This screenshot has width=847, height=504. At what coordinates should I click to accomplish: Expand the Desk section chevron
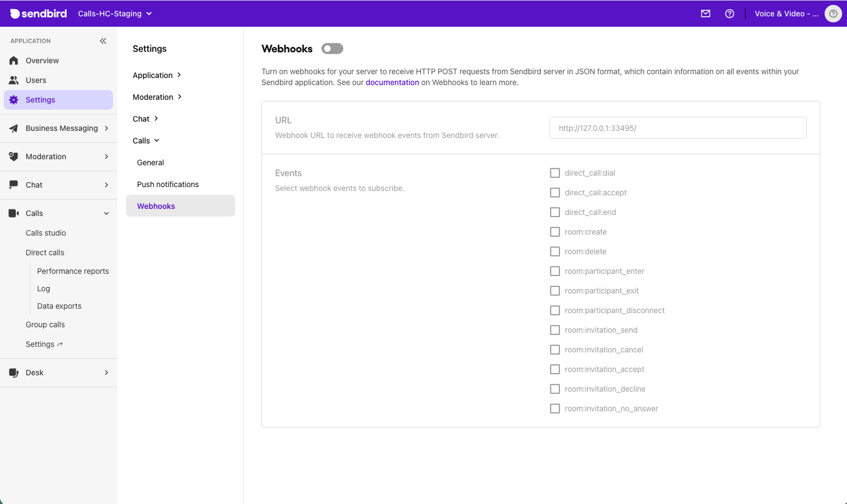click(x=106, y=373)
